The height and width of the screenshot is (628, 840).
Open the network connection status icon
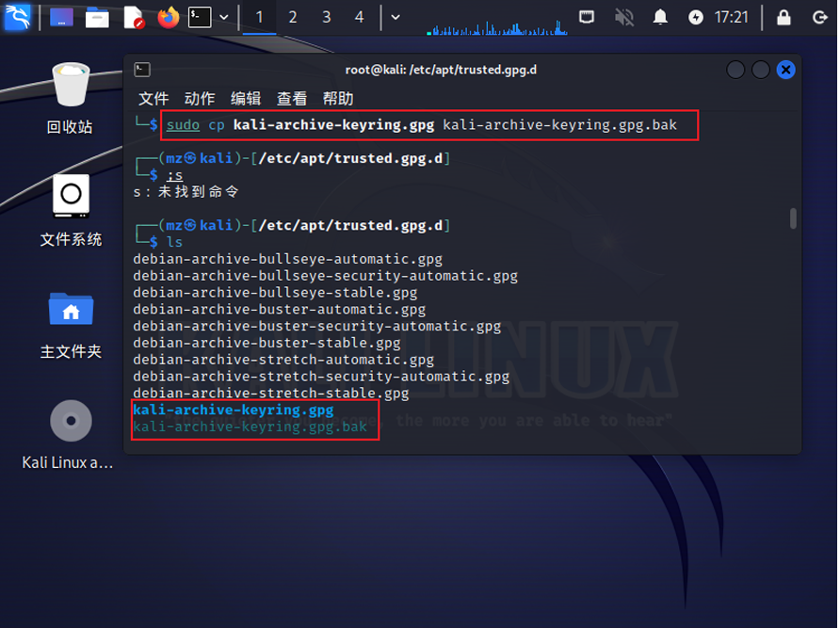pos(587,17)
